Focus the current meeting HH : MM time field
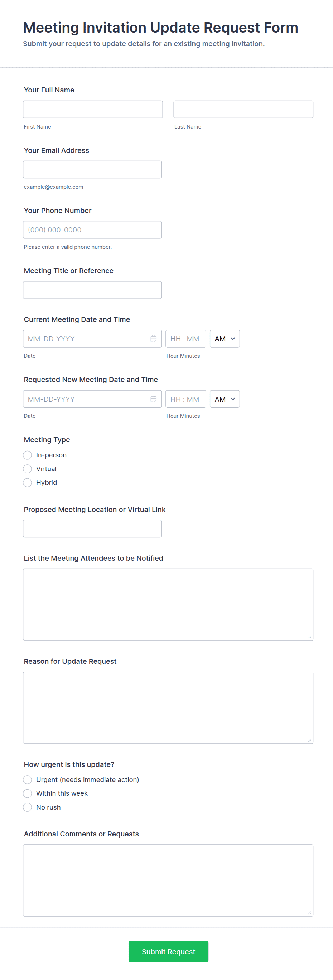Image resolution: width=333 pixels, height=980 pixels. coord(186,339)
